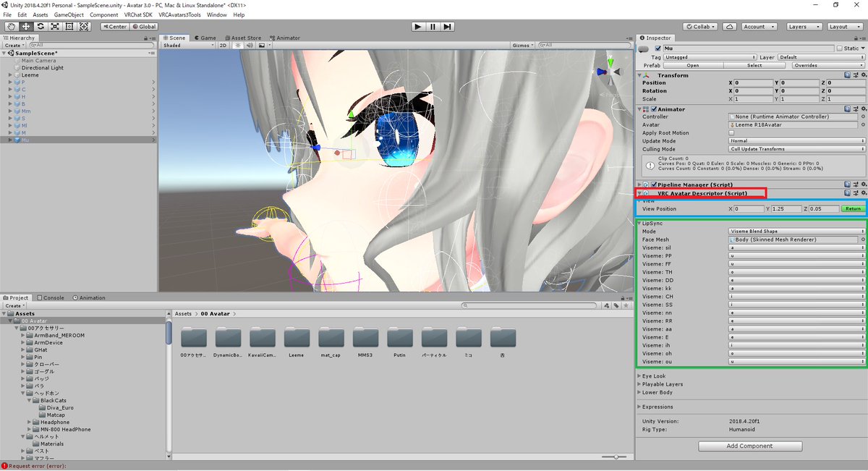Switch to the Asset Store tab
This screenshot has width=868, height=471.
pyautogui.click(x=243, y=38)
